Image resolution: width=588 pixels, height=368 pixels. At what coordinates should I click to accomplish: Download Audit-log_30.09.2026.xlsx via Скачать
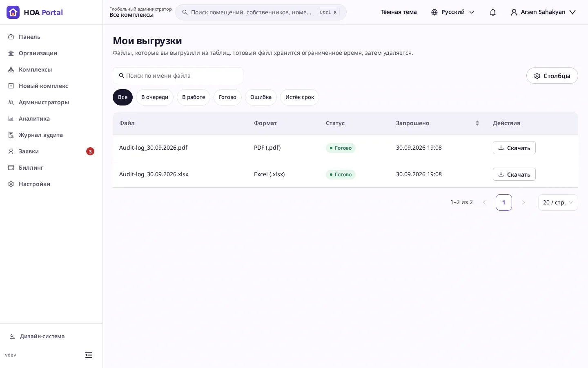pos(514,174)
